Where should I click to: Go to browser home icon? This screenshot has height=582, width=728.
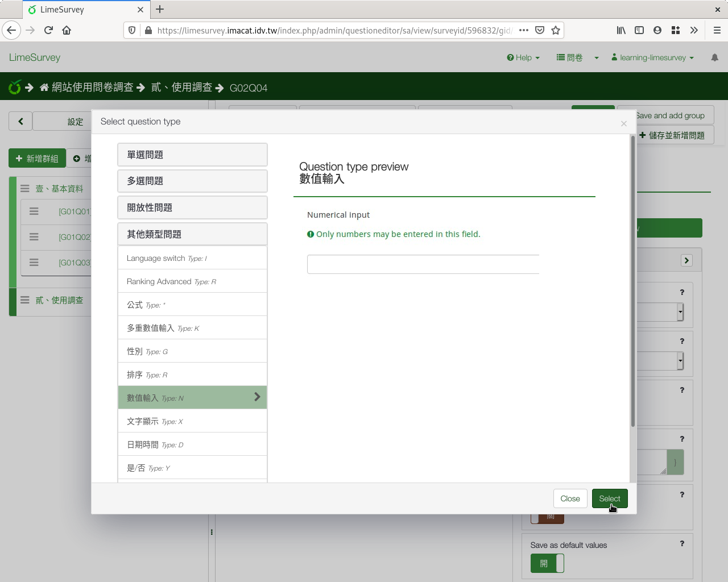coord(67,30)
